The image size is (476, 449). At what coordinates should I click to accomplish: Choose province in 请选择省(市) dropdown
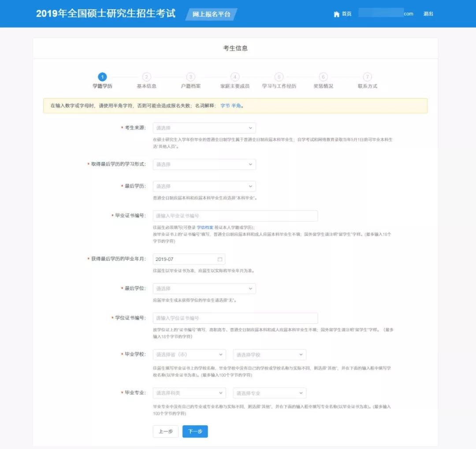[189, 355]
